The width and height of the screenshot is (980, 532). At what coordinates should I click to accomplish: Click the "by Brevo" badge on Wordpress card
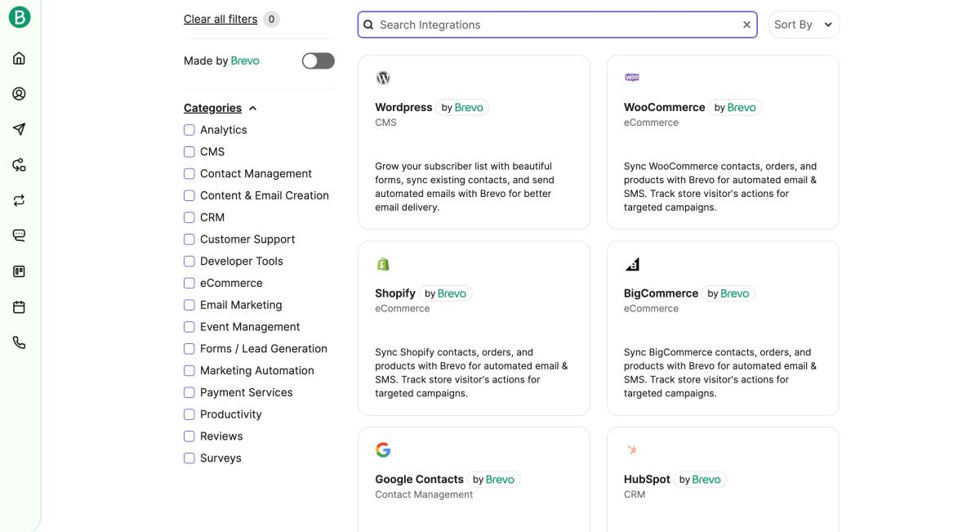pyautogui.click(x=462, y=107)
